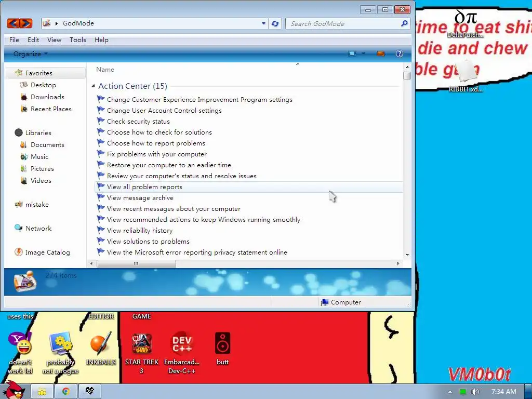Select Desktop in the Favorites list
Screen dimensions: 532x399
(x=43, y=85)
